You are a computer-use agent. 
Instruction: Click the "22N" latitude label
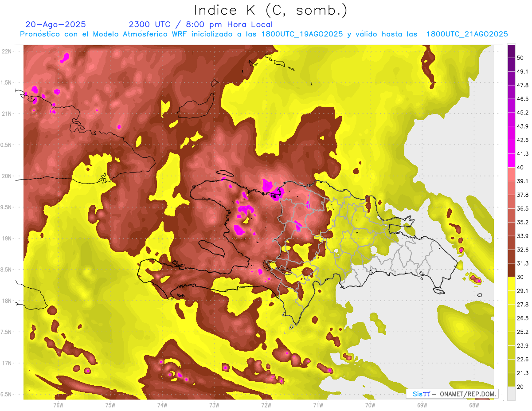(x=7, y=51)
